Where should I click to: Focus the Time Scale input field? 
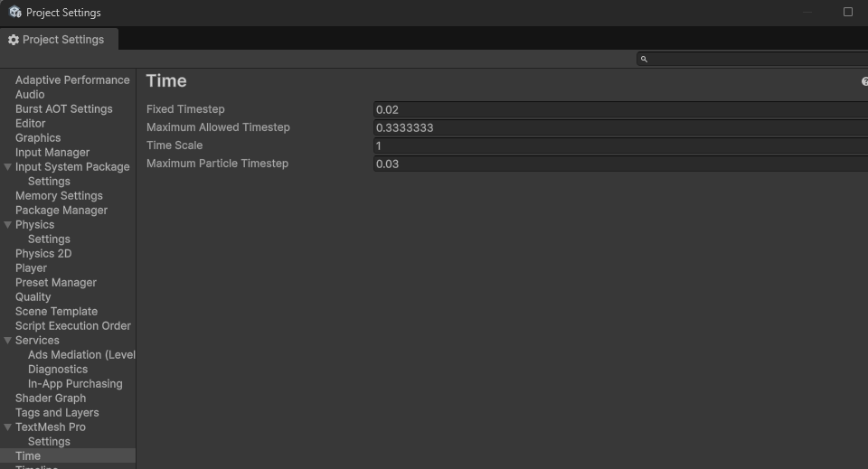click(x=620, y=145)
